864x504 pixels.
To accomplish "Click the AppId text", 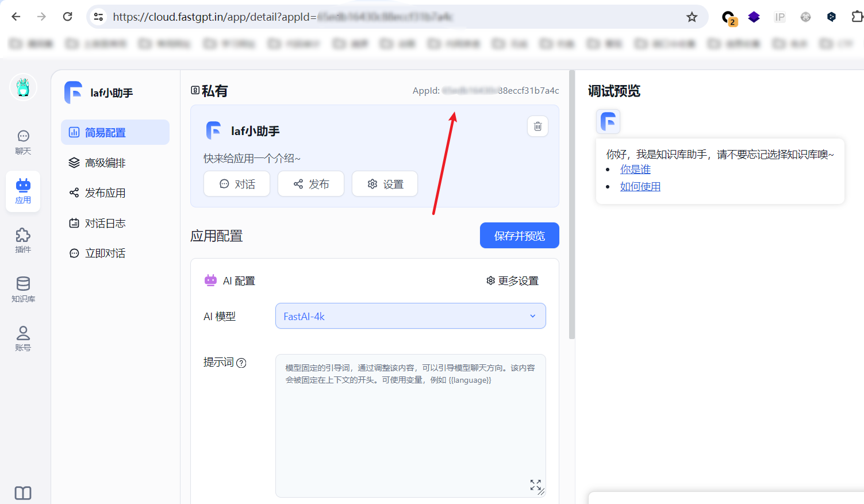I will coord(486,90).
